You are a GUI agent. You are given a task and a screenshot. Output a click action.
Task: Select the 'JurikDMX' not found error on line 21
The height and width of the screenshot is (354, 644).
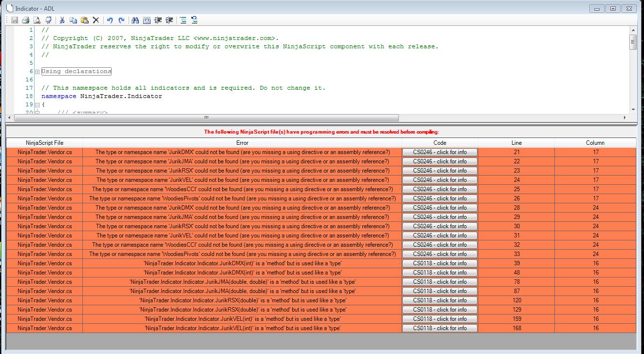point(243,152)
